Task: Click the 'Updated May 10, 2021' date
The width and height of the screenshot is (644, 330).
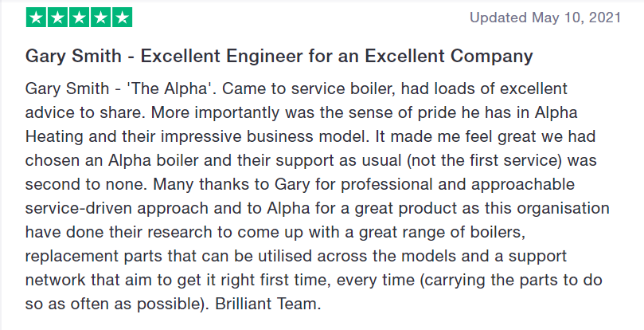Action: click(x=545, y=18)
